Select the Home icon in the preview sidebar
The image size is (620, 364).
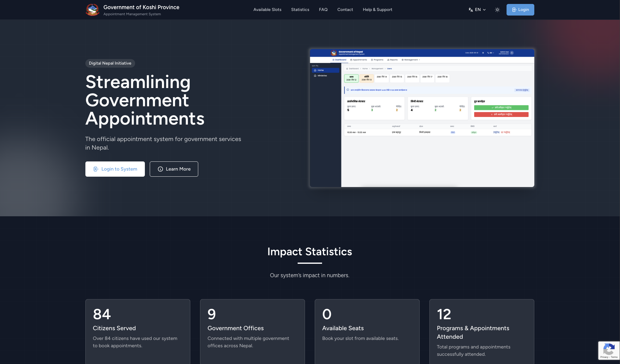coord(315,70)
